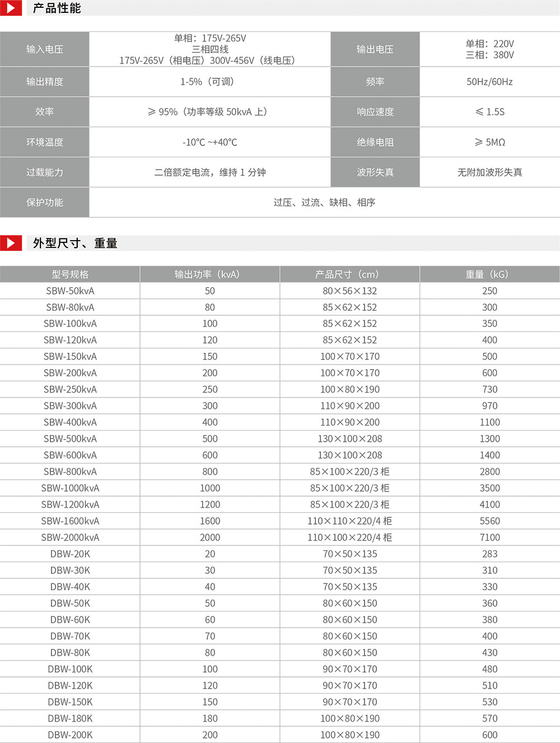
Task: Click the 型号规格 column header
Action: [70, 274]
